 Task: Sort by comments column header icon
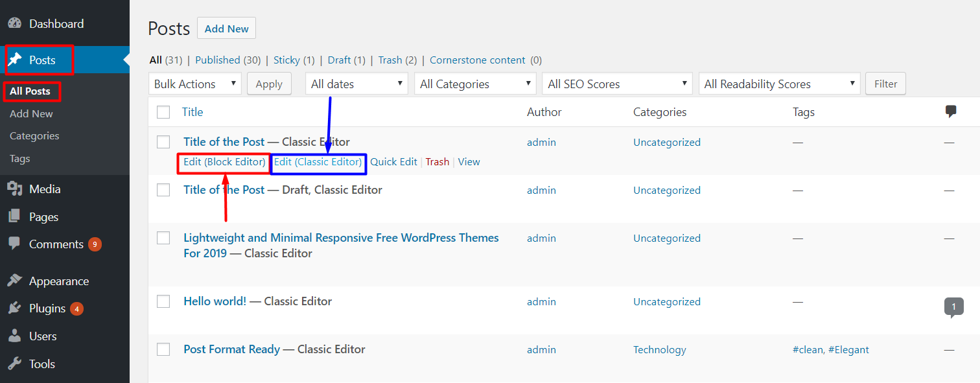951,112
